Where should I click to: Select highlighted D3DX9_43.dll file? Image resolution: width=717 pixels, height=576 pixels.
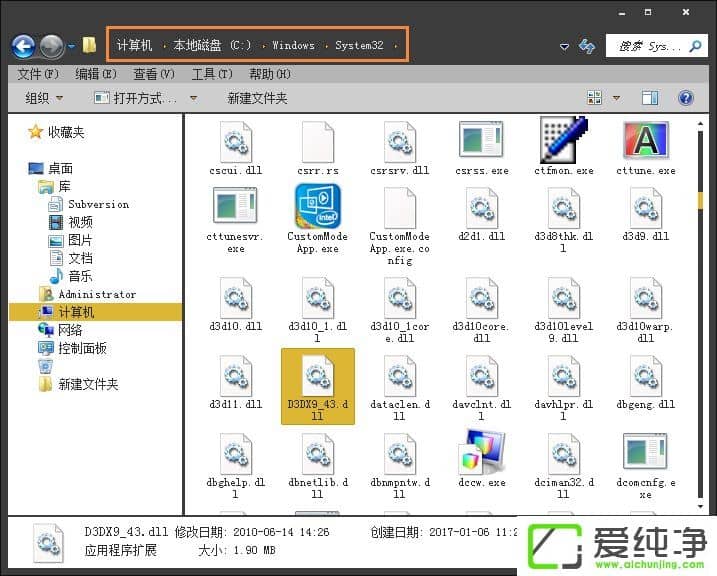[x=318, y=387]
